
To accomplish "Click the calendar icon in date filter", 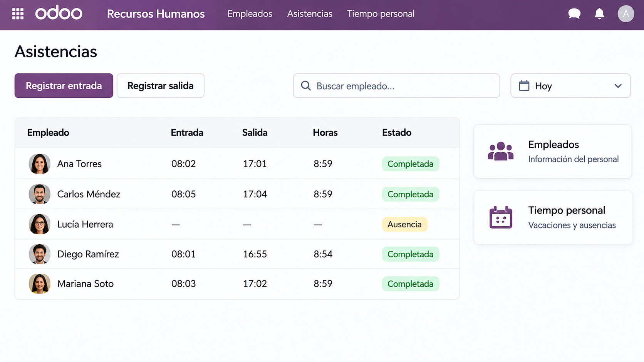I will [524, 85].
